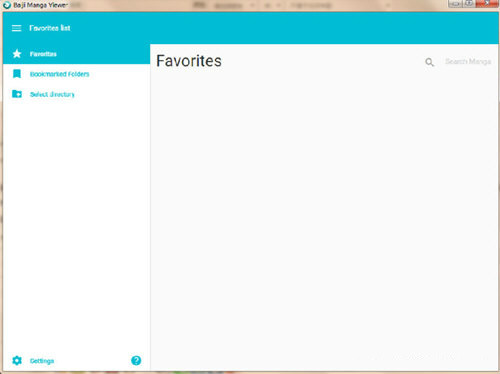The height and width of the screenshot is (374, 500).
Task: Click the search magnifier icon
Action: click(x=429, y=62)
